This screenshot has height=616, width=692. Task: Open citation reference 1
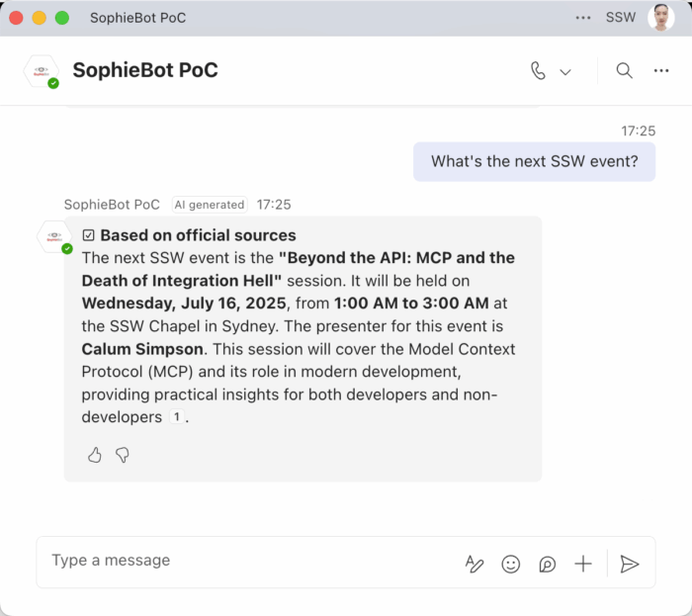coord(177,416)
